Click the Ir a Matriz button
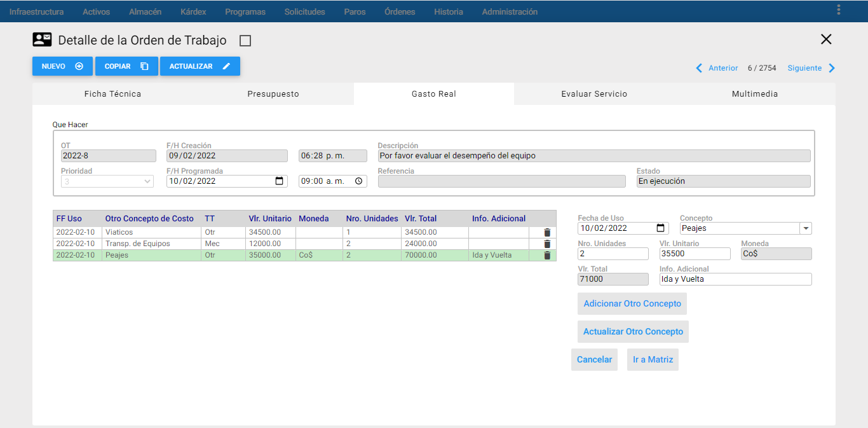Image resolution: width=868 pixels, height=428 pixels. [x=653, y=359]
